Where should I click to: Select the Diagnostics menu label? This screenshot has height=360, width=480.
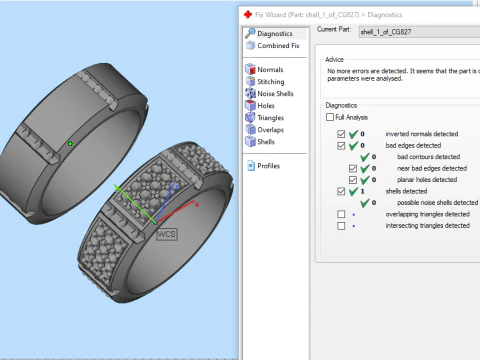[275, 33]
